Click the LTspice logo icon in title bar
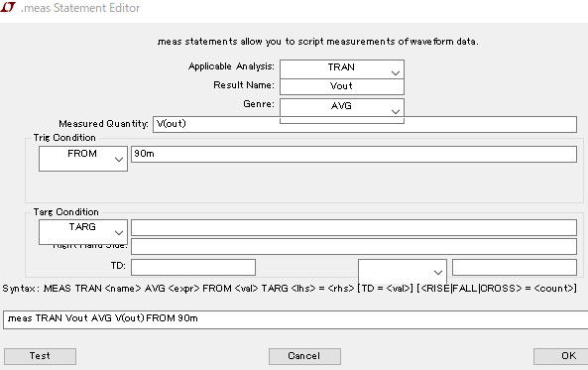 [x=8, y=7]
